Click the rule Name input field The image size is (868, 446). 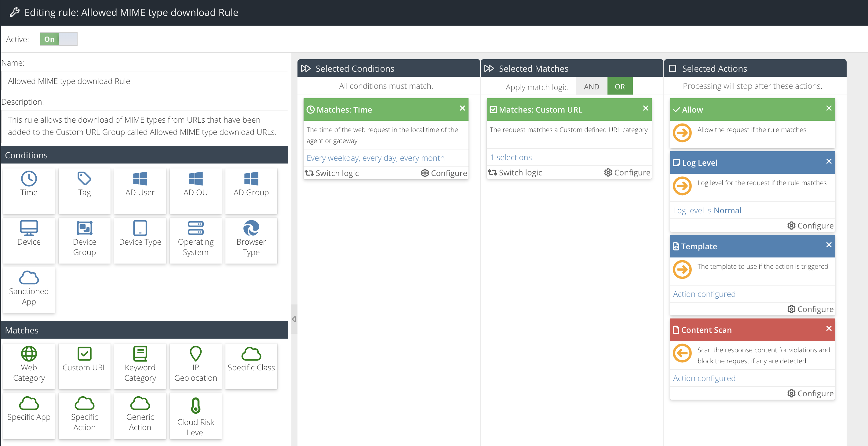[145, 81]
